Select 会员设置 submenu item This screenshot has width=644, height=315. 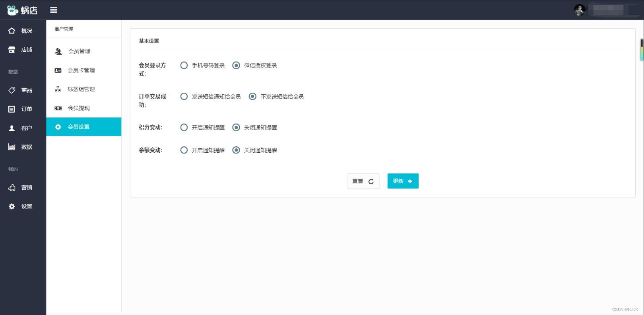click(84, 127)
